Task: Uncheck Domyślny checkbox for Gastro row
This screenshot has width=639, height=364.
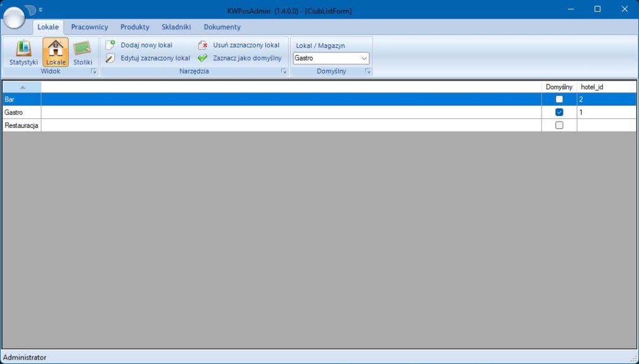Action: (559, 112)
